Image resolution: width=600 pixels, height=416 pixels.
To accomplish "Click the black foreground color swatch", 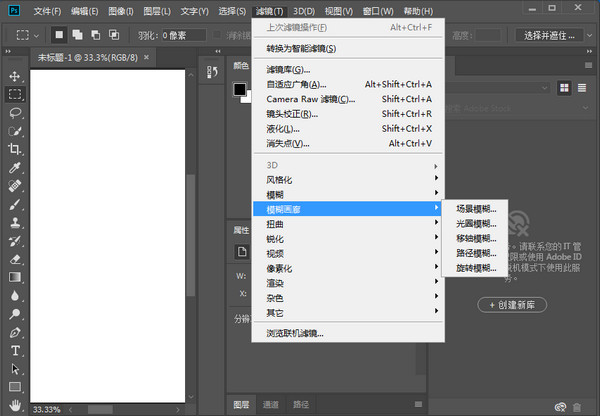I will [239, 89].
